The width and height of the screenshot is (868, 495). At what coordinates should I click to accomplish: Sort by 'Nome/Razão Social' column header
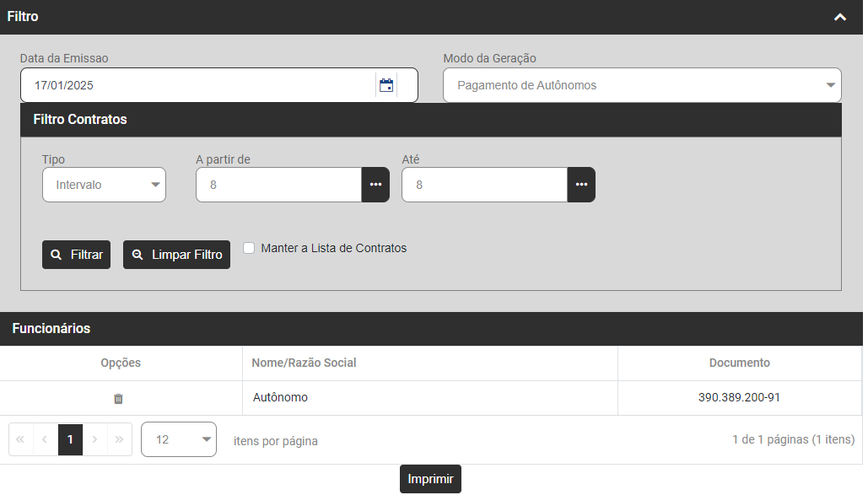305,363
